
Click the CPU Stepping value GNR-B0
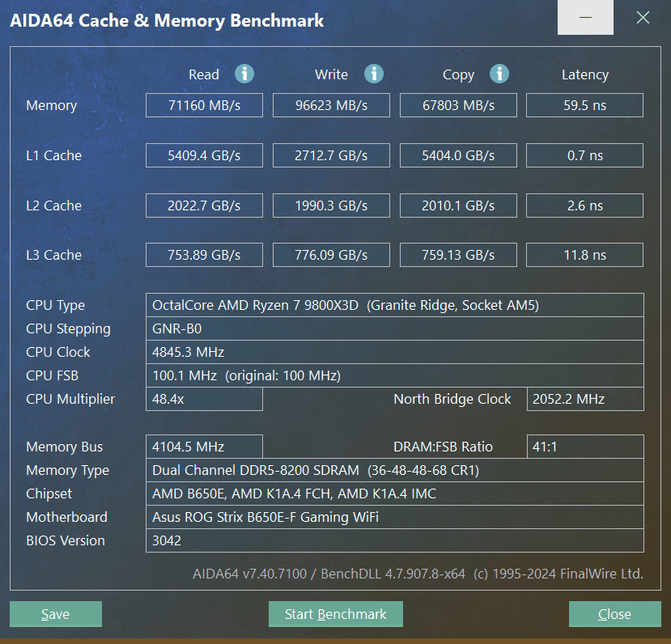point(394,328)
